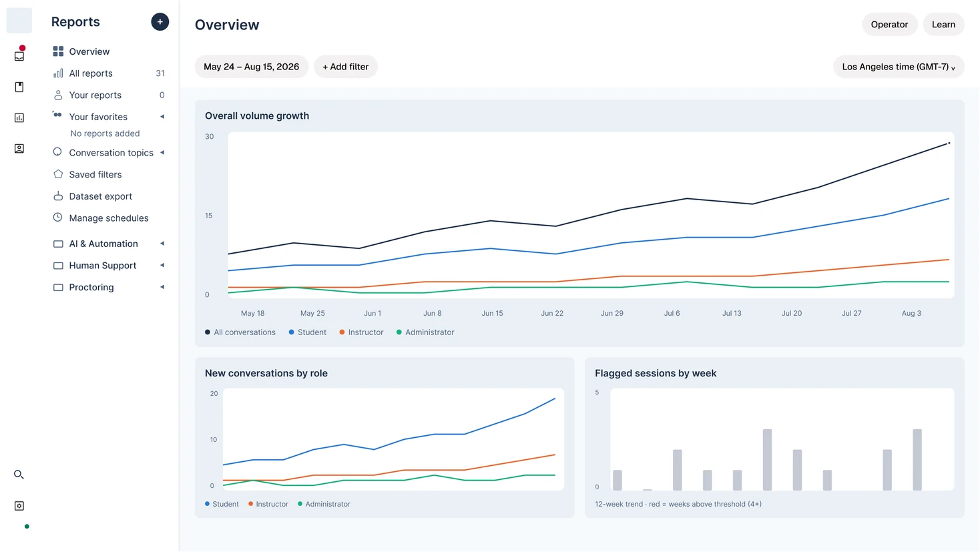The width and height of the screenshot is (980, 552).
Task: Open the Los Angeles time zone dropdown
Action: point(899,67)
